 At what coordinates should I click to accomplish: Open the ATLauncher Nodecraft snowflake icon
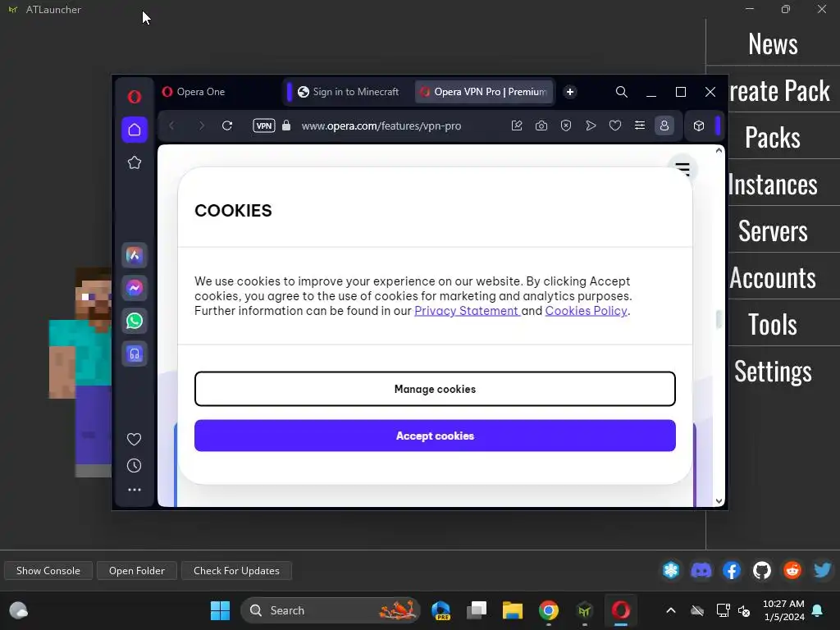[671, 570]
